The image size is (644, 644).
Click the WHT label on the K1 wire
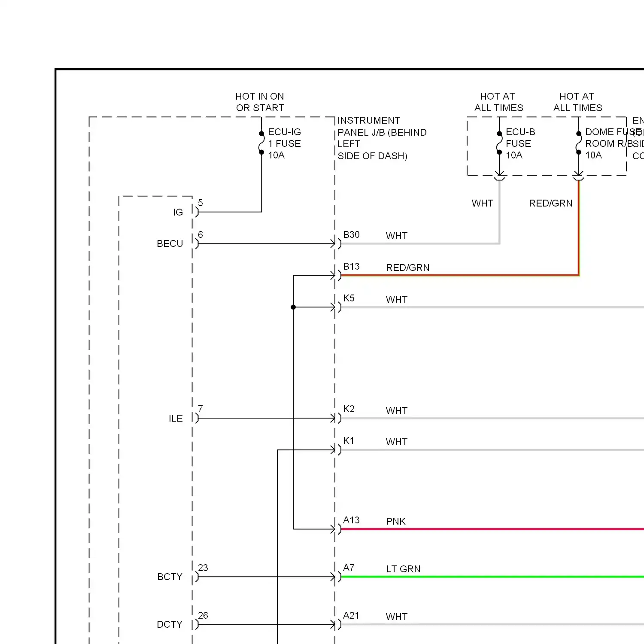point(396,442)
